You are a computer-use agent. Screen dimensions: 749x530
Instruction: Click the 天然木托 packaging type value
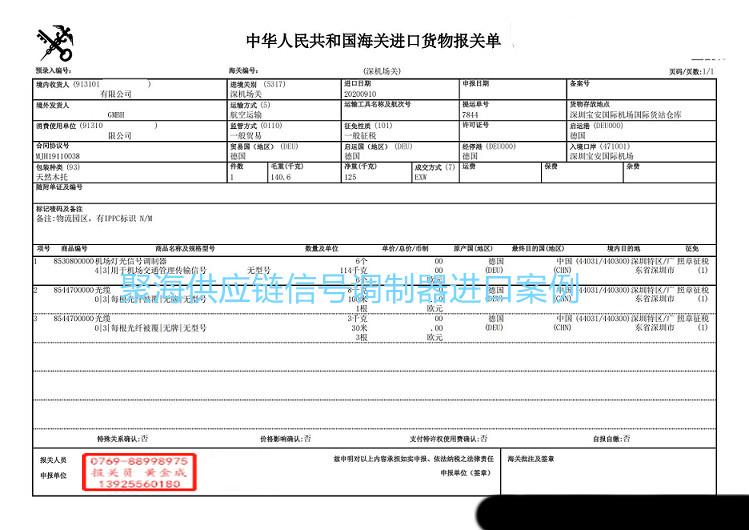(x=52, y=177)
